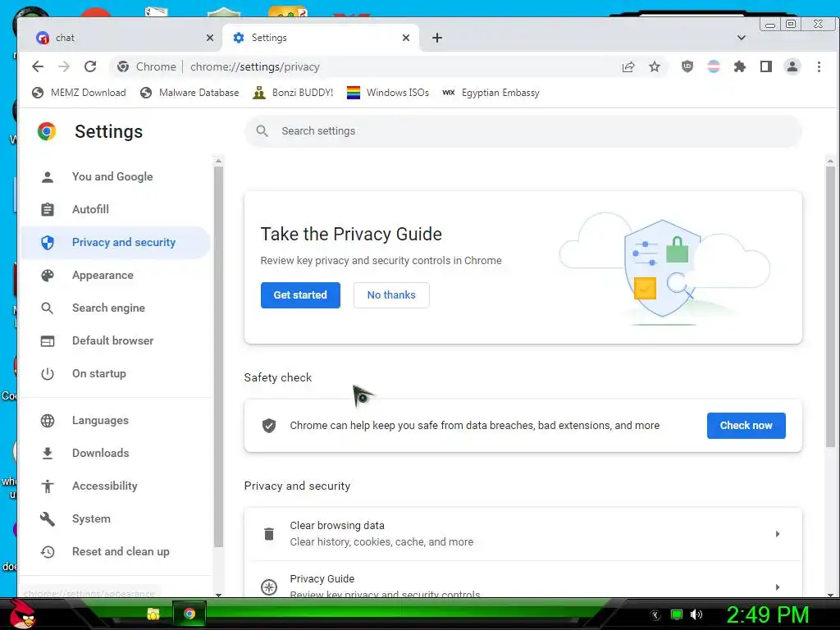
Task: Open Downloads settings
Action: click(x=115, y=453)
